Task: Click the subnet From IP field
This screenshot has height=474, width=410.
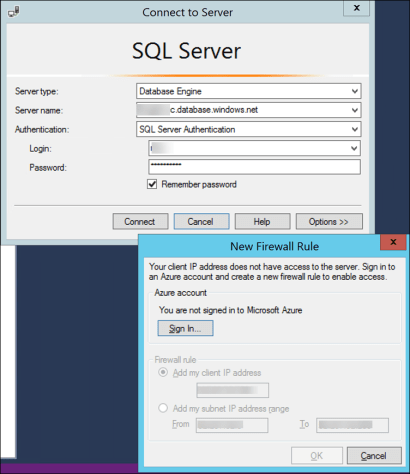Action: [x=232, y=425]
